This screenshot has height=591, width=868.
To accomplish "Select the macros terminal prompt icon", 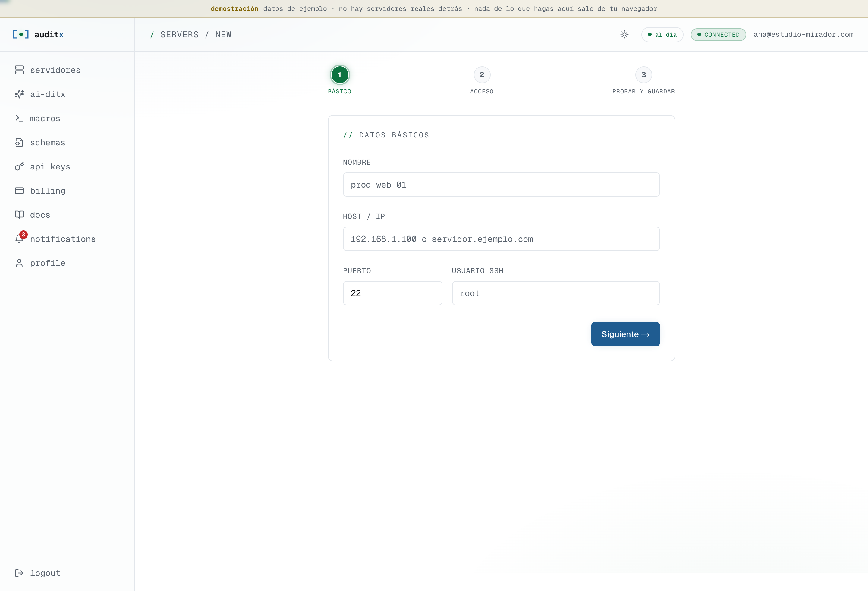I will pyautogui.click(x=19, y=118).
